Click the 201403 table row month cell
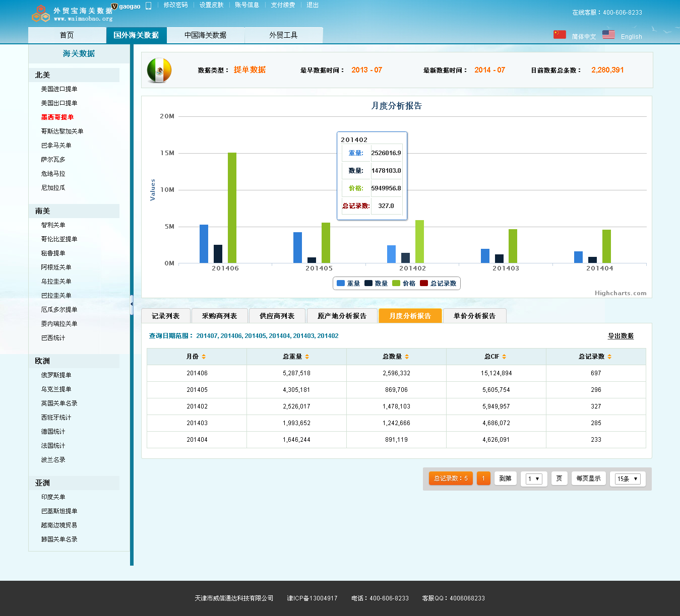The width and height of the screenshot is (680, 616). (197, 423)
